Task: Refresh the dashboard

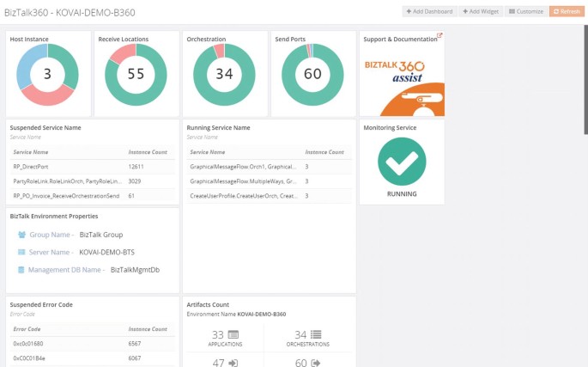Action: point(567,11)
